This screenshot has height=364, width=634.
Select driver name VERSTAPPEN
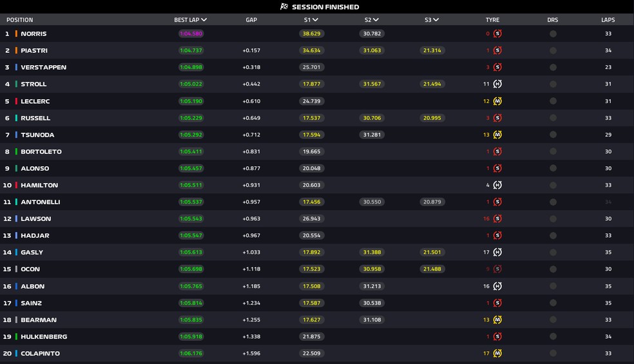coord(43,67)
